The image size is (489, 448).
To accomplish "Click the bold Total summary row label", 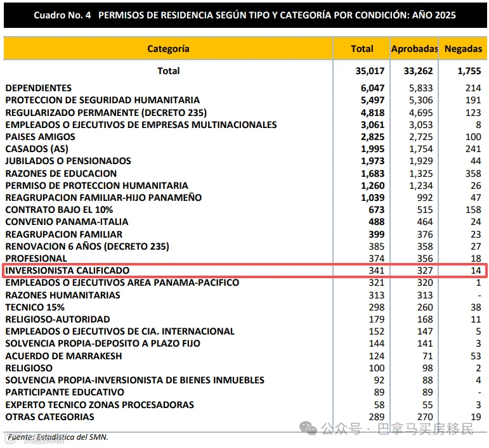I will [169, 71].
